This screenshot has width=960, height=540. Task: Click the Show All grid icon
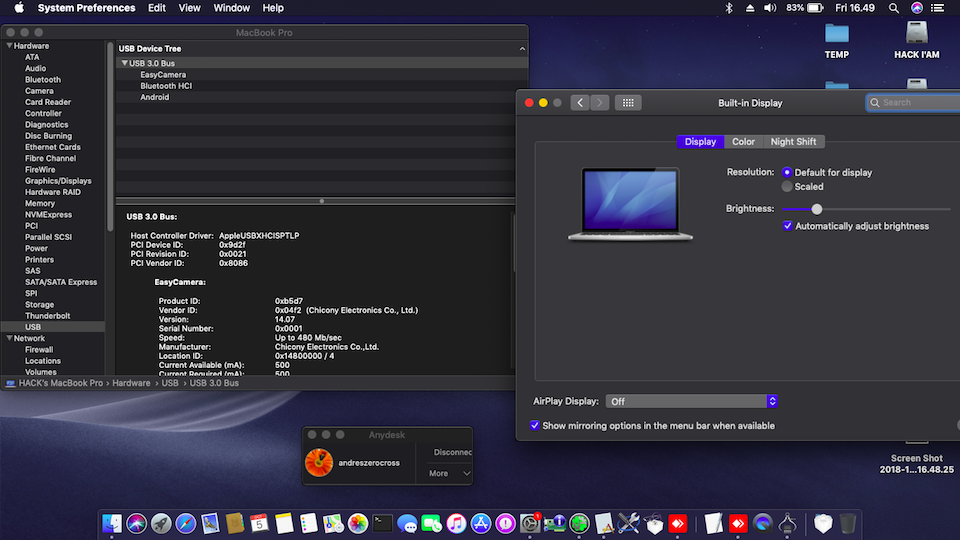click(x=628, y=103)
